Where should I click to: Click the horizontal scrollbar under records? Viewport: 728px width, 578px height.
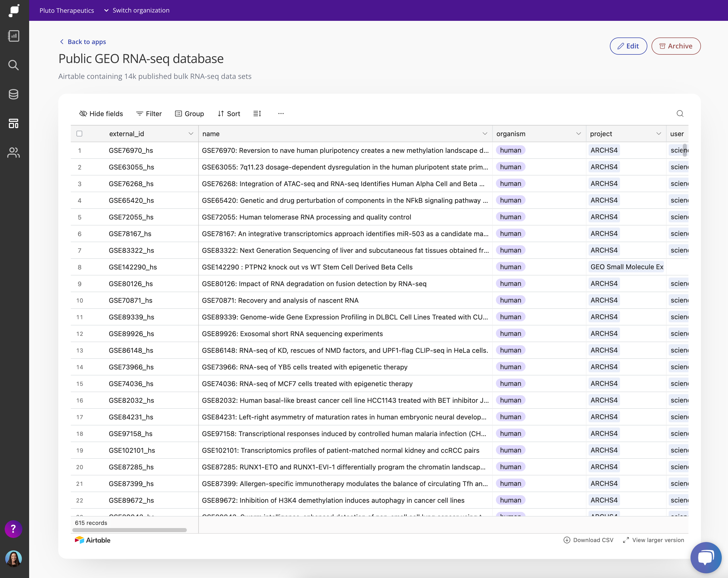coord(129,530)
